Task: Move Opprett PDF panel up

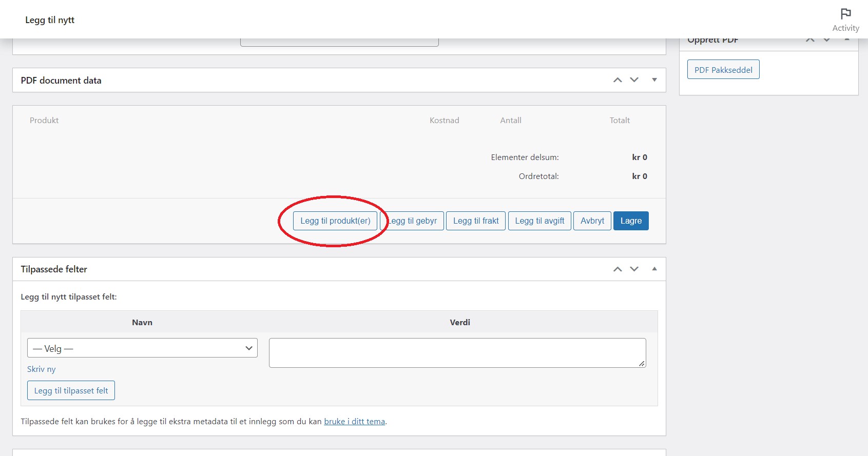Action: (810, 40)
